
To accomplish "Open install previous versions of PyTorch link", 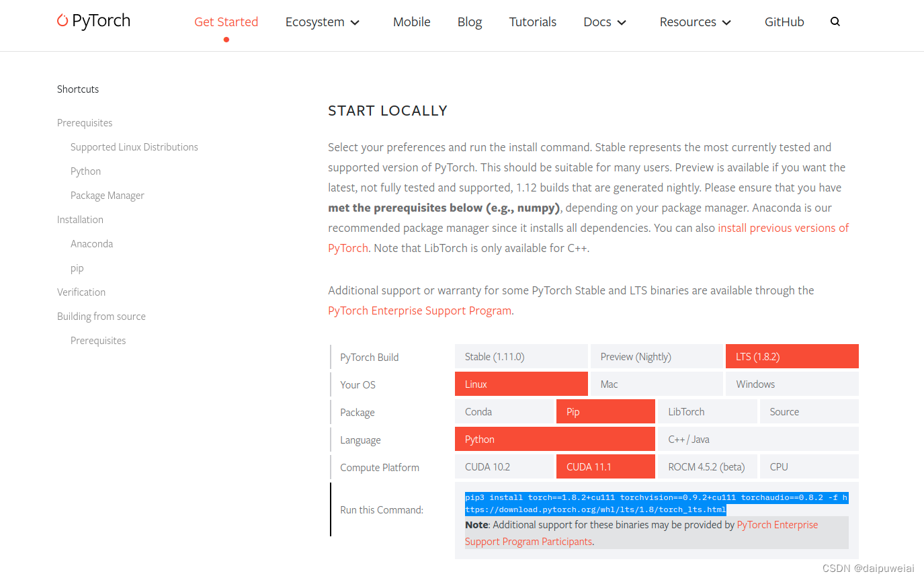I will coord(784,228).
